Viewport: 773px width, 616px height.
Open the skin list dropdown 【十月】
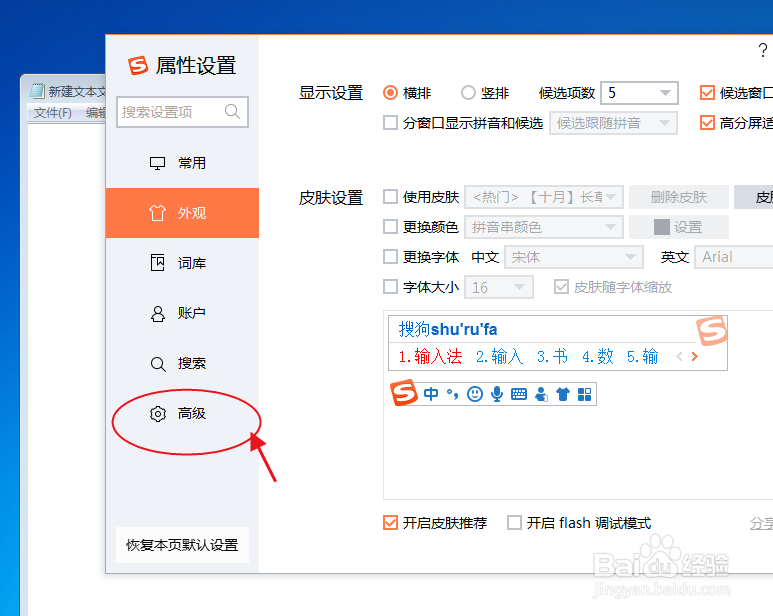click(544, 197)
